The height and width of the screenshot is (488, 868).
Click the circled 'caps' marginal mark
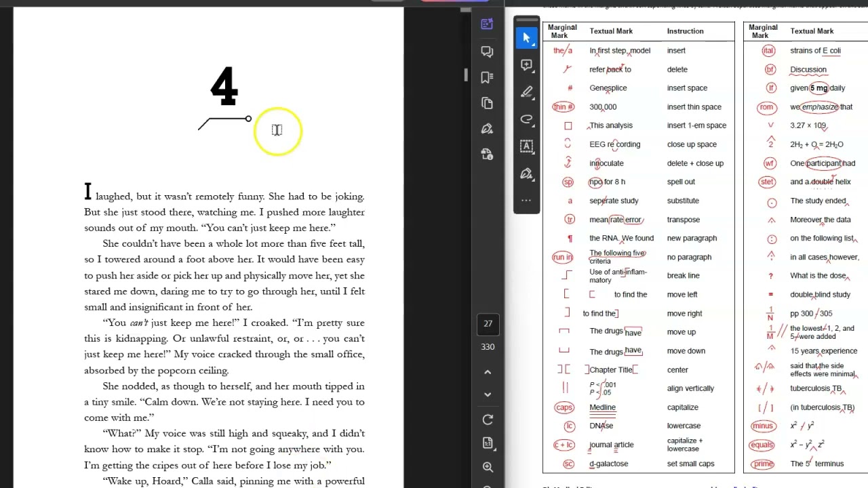point(564,407)
